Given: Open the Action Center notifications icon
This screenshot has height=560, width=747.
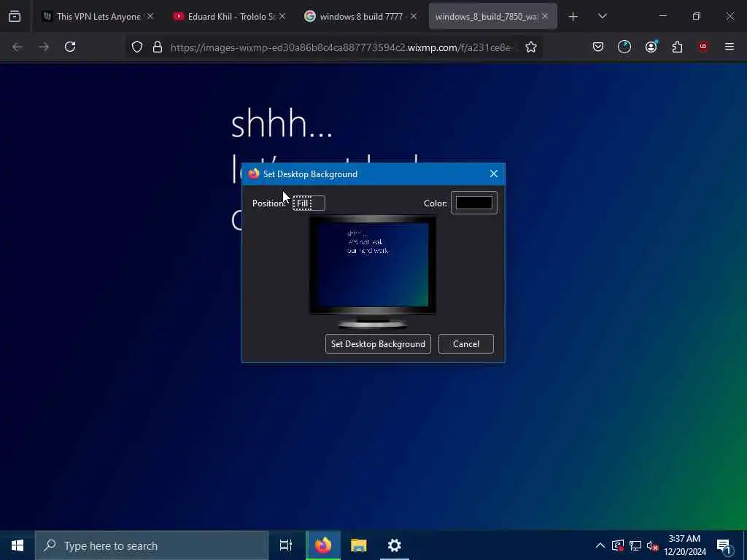Looking at the screenshot, I should [724, 546].
